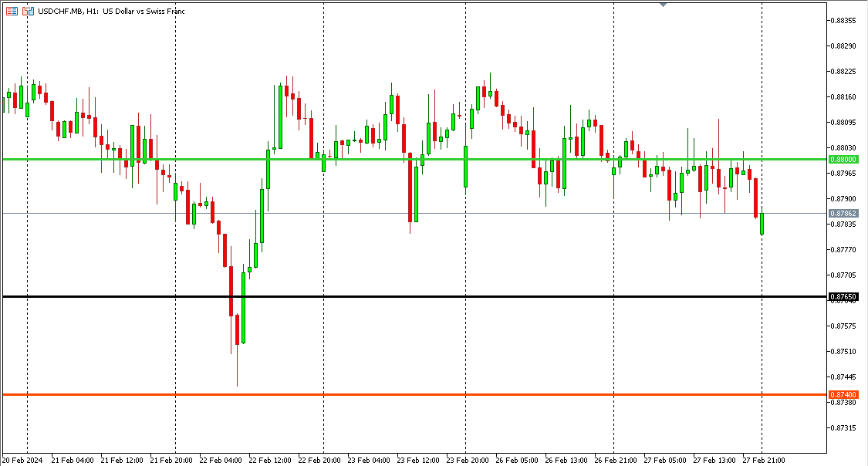Click the orange 0.87400 price label
The width and height of the screenshot is (868, 466).
843,394
